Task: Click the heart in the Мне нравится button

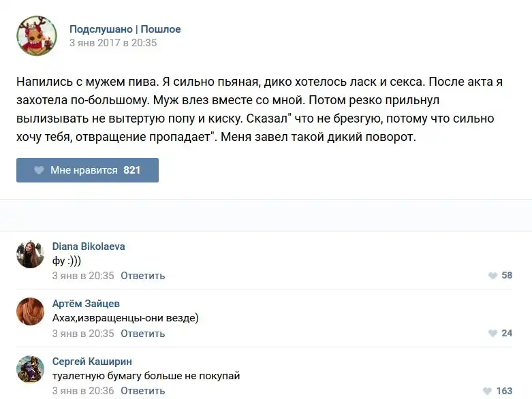Action: 39,170
